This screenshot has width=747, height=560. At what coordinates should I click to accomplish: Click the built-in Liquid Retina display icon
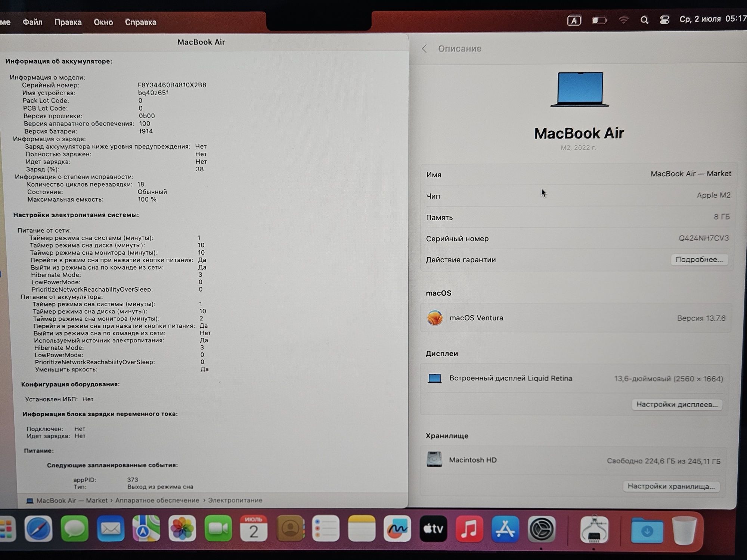(434, 379)
